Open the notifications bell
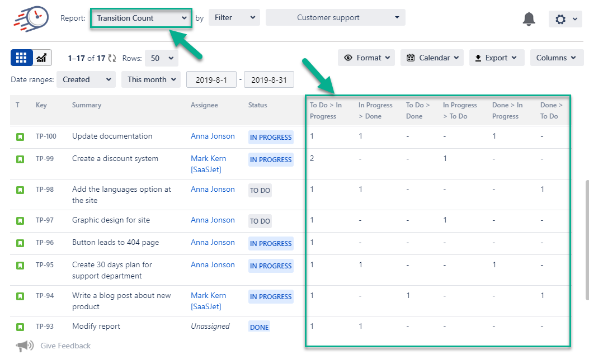The height and width of the screenshot is (364, 589). [x=528, y=18]
